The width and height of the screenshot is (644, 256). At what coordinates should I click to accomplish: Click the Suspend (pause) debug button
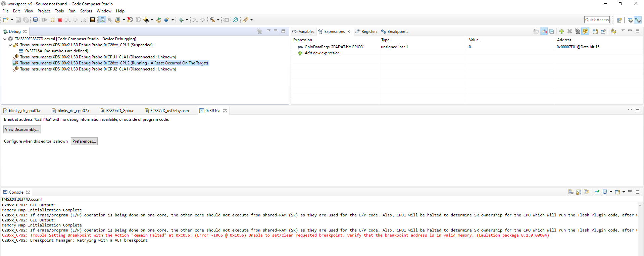pyautogui.click(x=52, y=20)
